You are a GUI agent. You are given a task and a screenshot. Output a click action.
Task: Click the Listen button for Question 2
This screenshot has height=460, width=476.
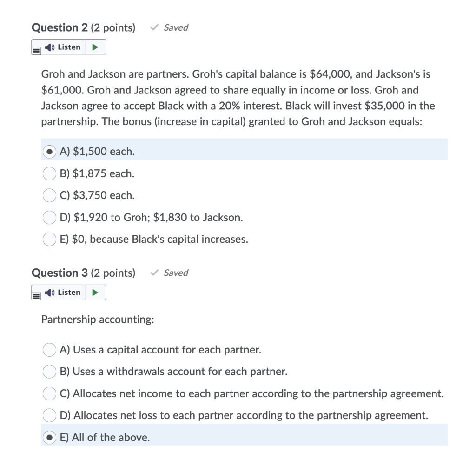click(64, 47)
